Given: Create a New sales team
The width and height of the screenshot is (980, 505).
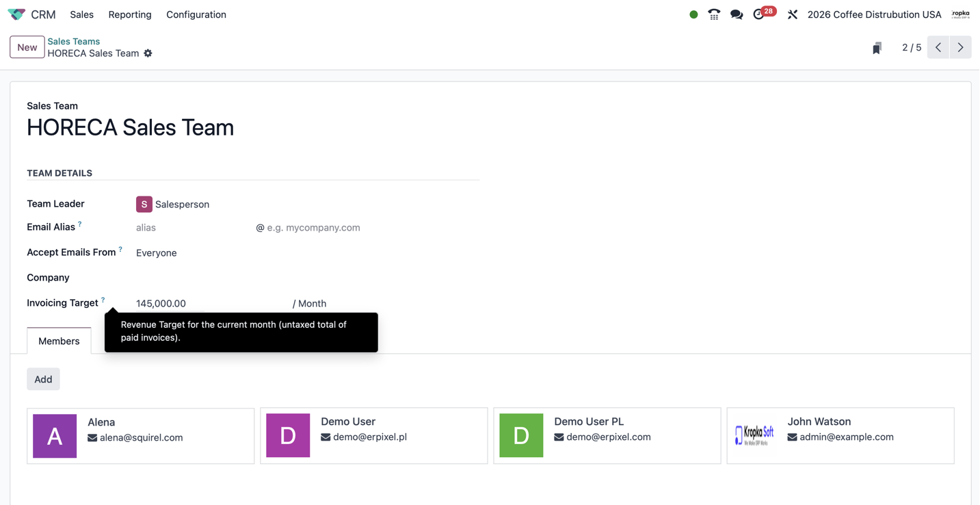Looking at the screenshot, I should point(27,47).
